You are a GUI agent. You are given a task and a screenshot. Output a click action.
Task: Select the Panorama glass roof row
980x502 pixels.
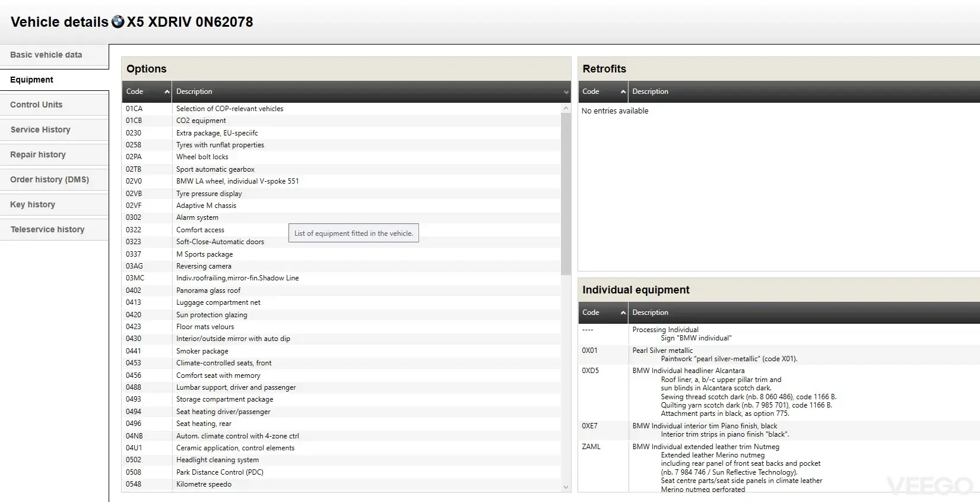coord(341,291)
